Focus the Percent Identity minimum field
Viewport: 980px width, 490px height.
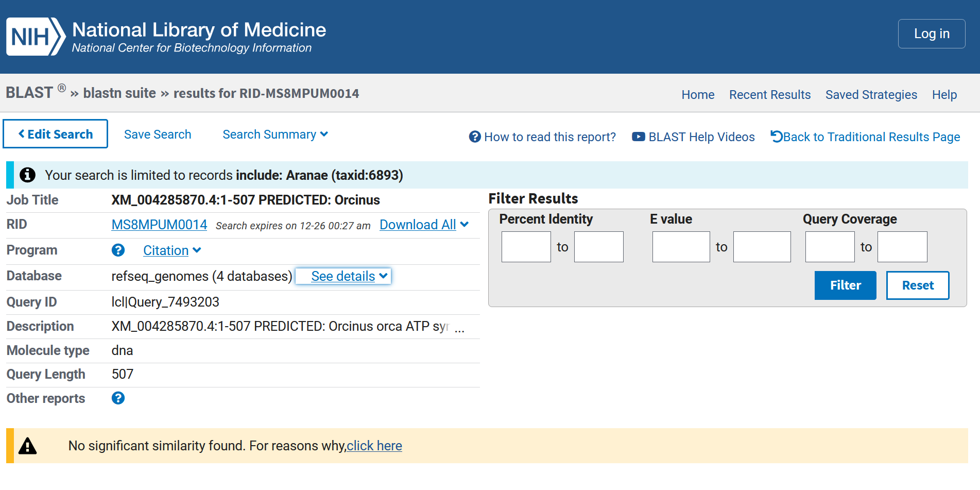click(x=526, y=247)
